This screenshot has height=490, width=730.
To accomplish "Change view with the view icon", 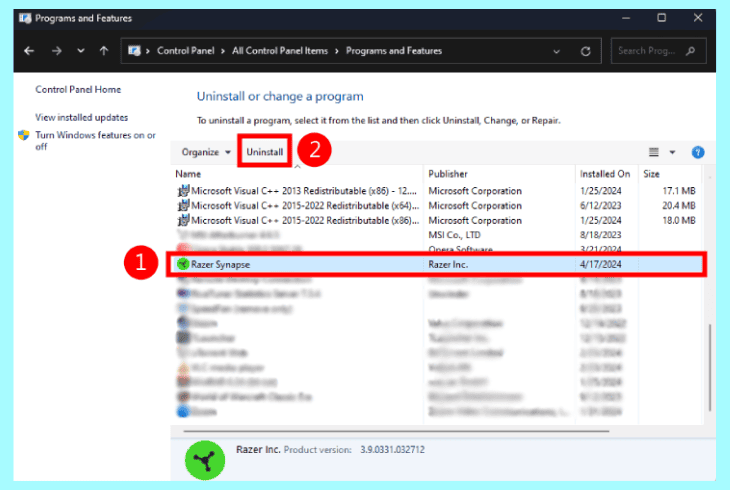I will pyautogui.click(x=654, y=152).
